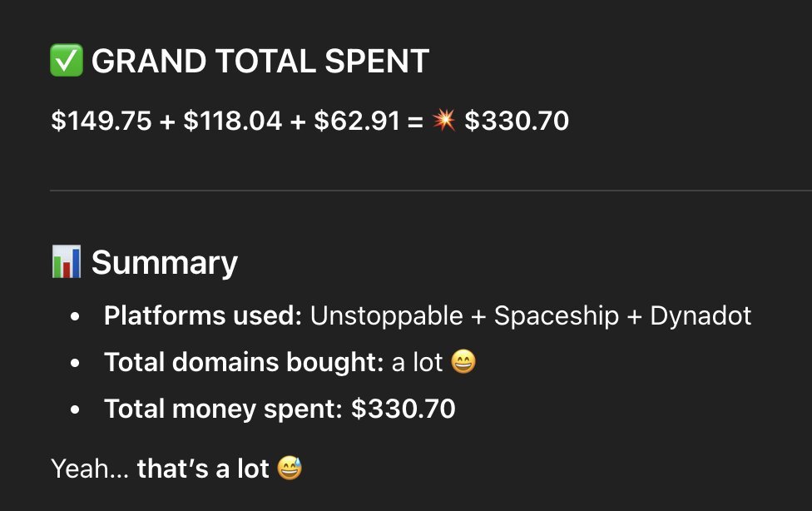Click the Summary heading text
The image size is (812, 511).
[164, 263]
